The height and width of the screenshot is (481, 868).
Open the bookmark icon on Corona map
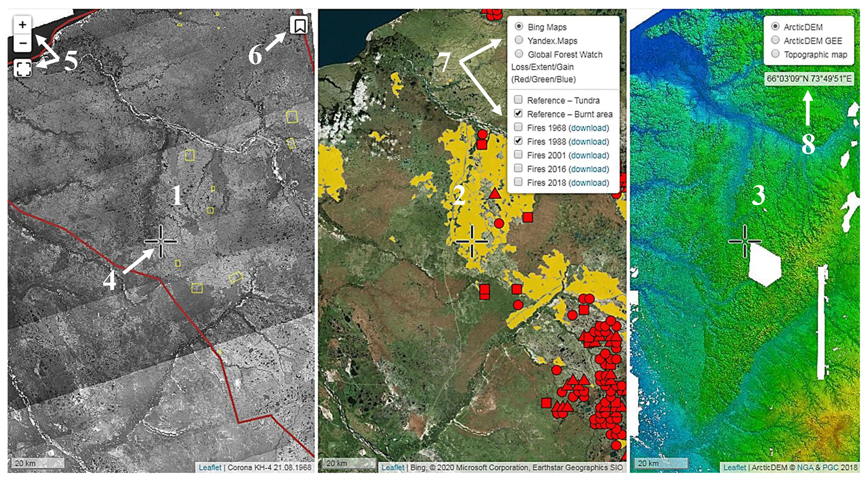click(x=299, y=26)
